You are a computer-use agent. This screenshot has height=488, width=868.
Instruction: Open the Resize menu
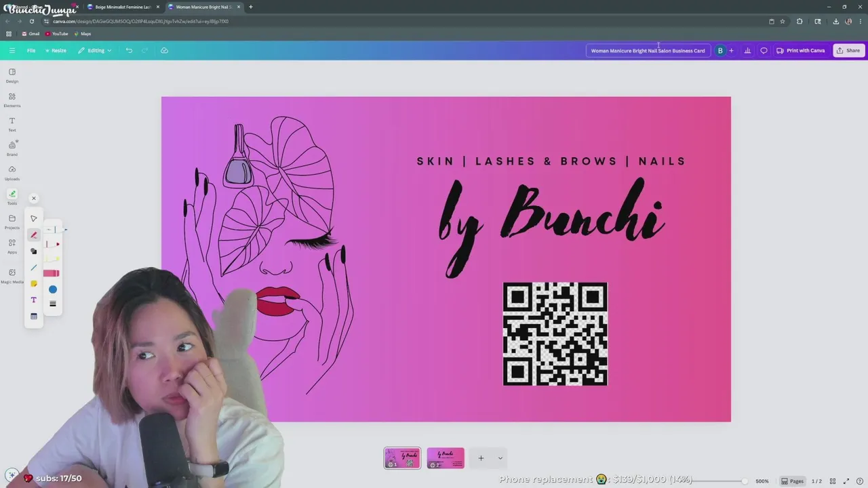pyautogui.click(x=56, y=50)
